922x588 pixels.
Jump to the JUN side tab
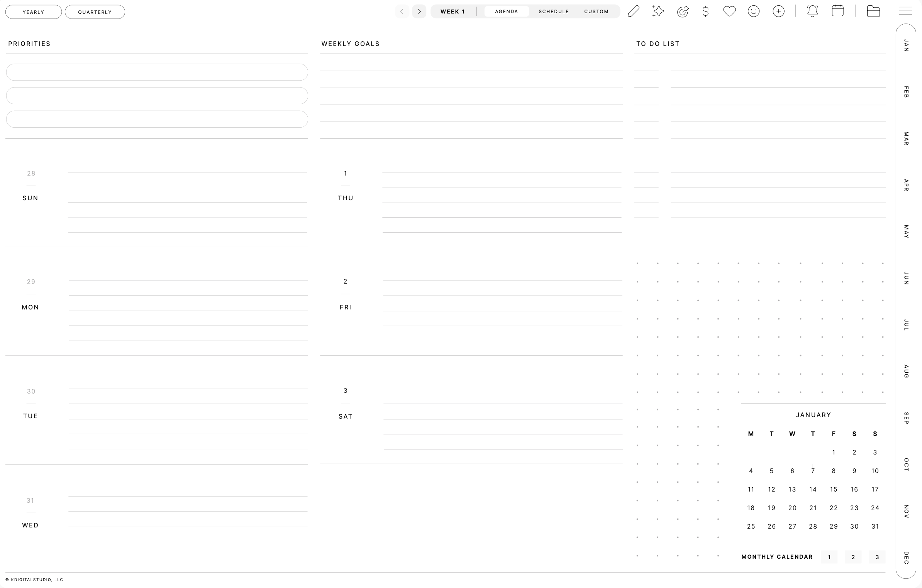point(906,278)
